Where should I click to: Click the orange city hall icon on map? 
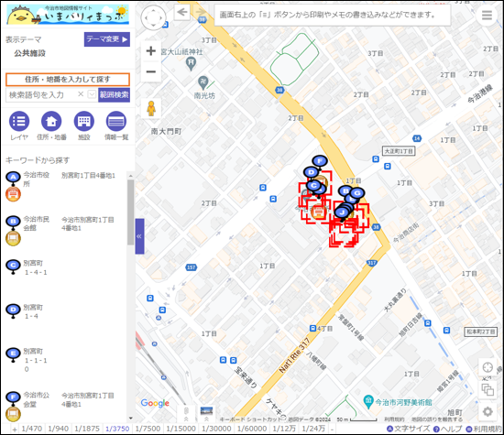coord(319,212)
